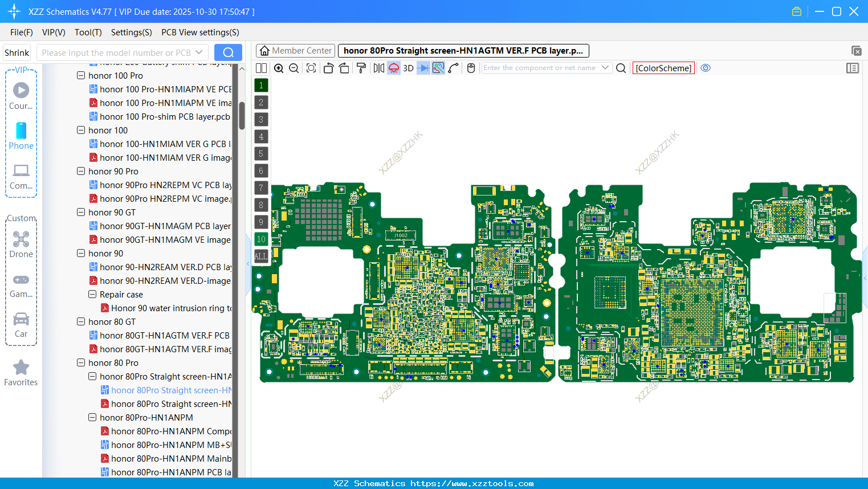Mirror the PCB view horizontally
This screenshot has height=489, width=868.
tap(378, 68)
